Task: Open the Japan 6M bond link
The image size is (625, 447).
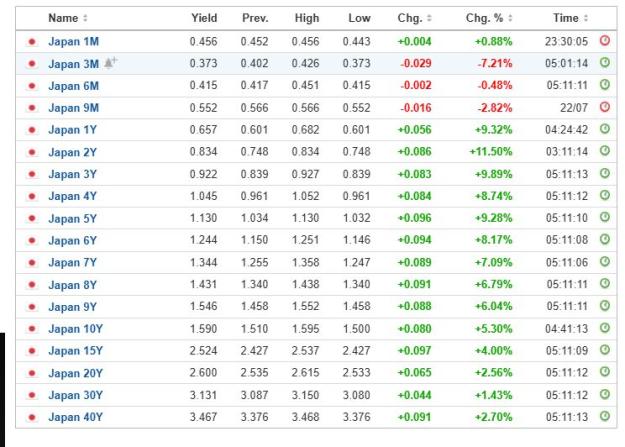Action: [73, 86]
